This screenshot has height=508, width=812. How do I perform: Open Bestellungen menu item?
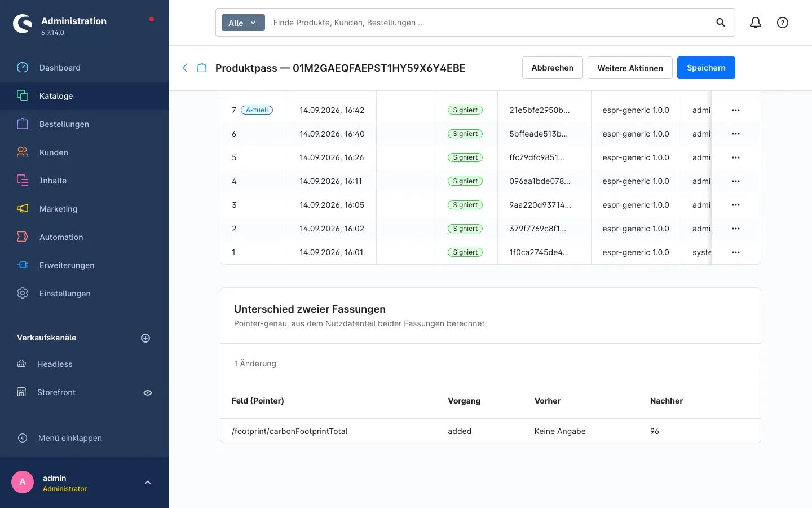click(x=85, y=124)
